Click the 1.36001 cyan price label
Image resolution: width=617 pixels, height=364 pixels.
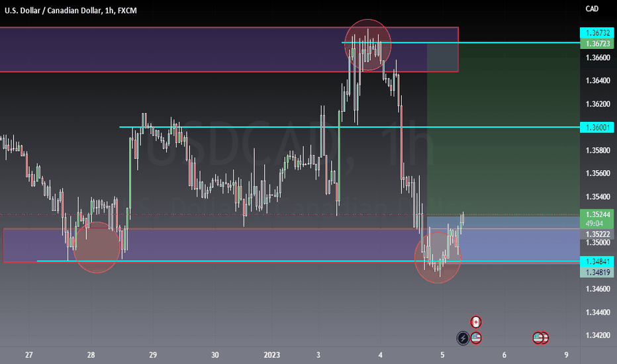597,128
